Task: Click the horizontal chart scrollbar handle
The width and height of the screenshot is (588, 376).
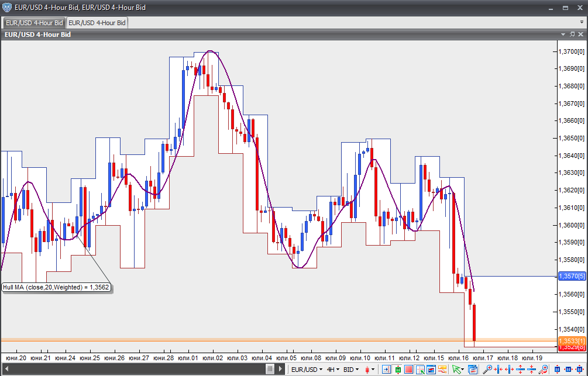Action: pos(270,369)
